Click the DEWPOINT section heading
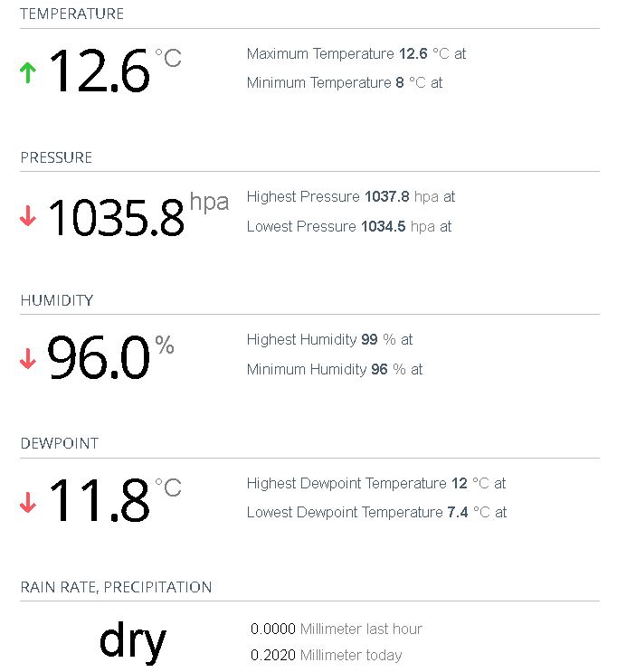 pyautogui.click(x=60, y=443)
